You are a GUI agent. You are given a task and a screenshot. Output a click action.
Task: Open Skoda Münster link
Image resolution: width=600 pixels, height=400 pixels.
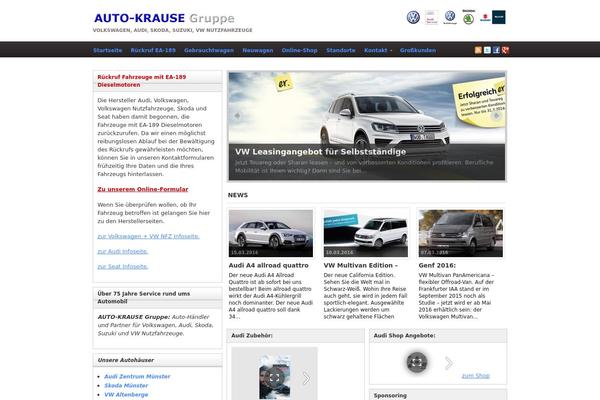point(126,385)
